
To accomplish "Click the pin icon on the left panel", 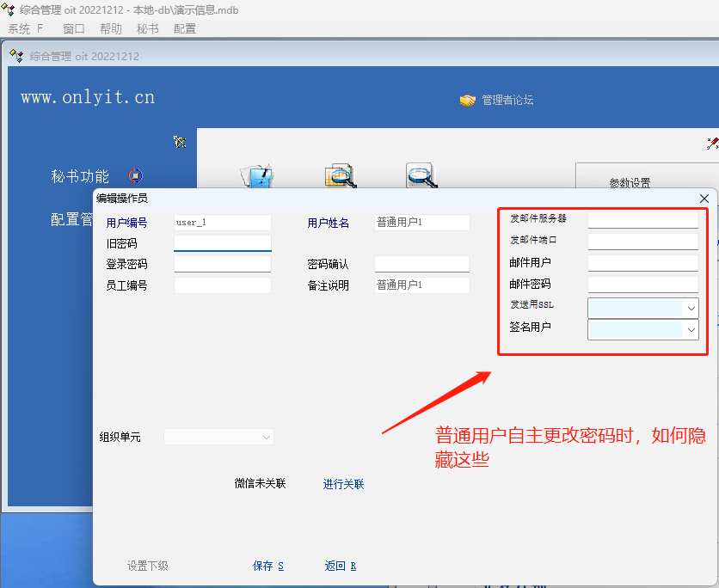I will [179, 142].
